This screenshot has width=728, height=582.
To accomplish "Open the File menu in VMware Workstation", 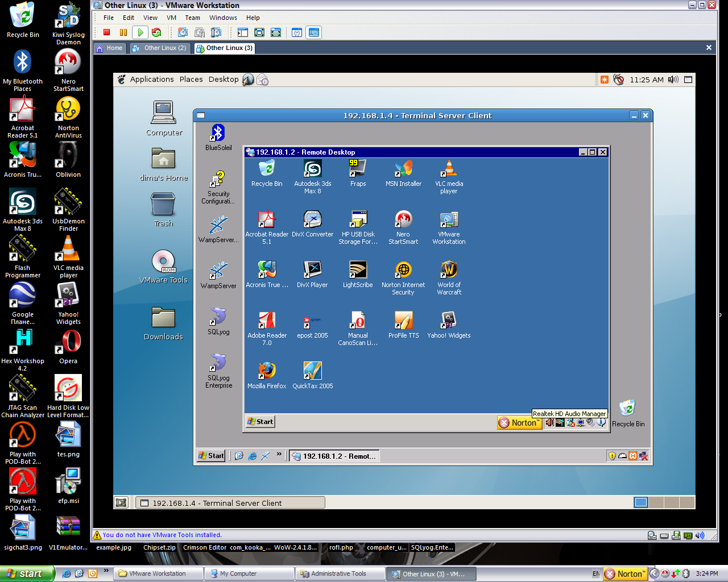I will [x=109, y=18].
